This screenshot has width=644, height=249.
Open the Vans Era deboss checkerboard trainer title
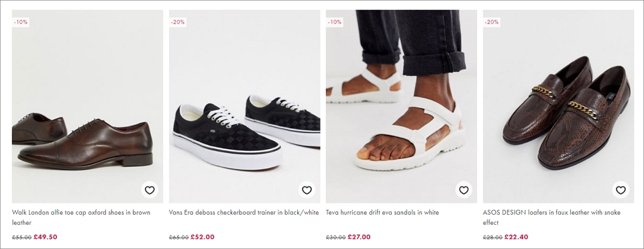tap(244, 213)
